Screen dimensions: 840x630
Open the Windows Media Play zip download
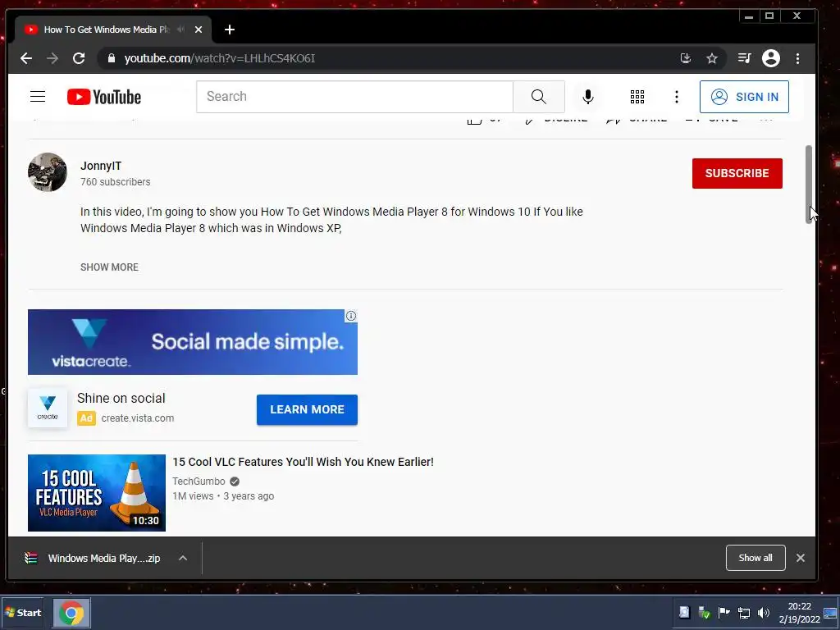[x=104, y=558]
